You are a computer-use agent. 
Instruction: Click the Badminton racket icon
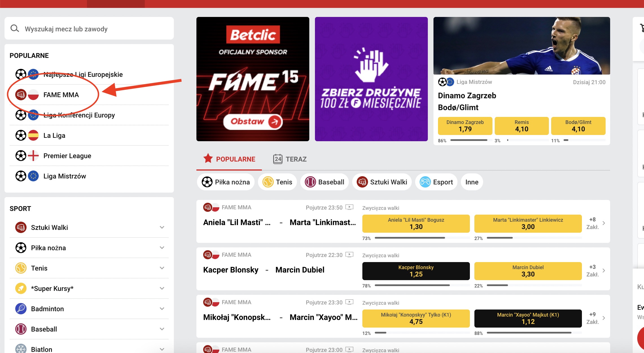point(21,309)
